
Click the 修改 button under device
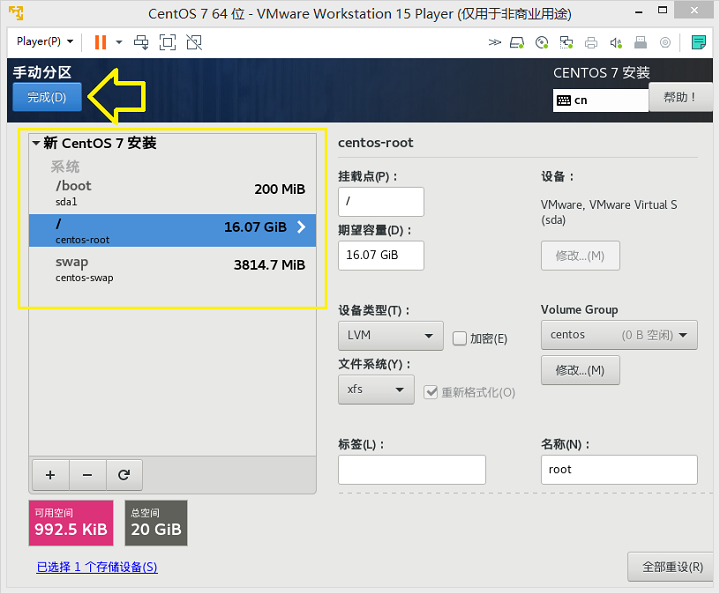coord(580,256)
